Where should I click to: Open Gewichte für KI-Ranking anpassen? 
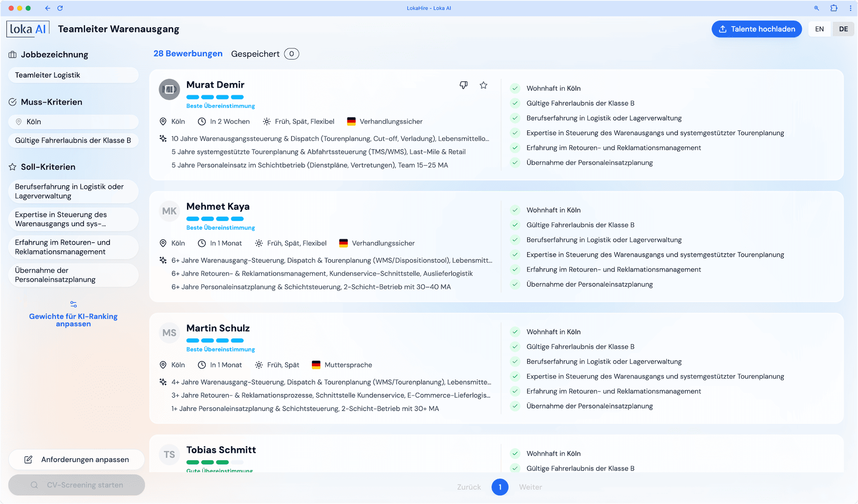[x=73, y=320]
